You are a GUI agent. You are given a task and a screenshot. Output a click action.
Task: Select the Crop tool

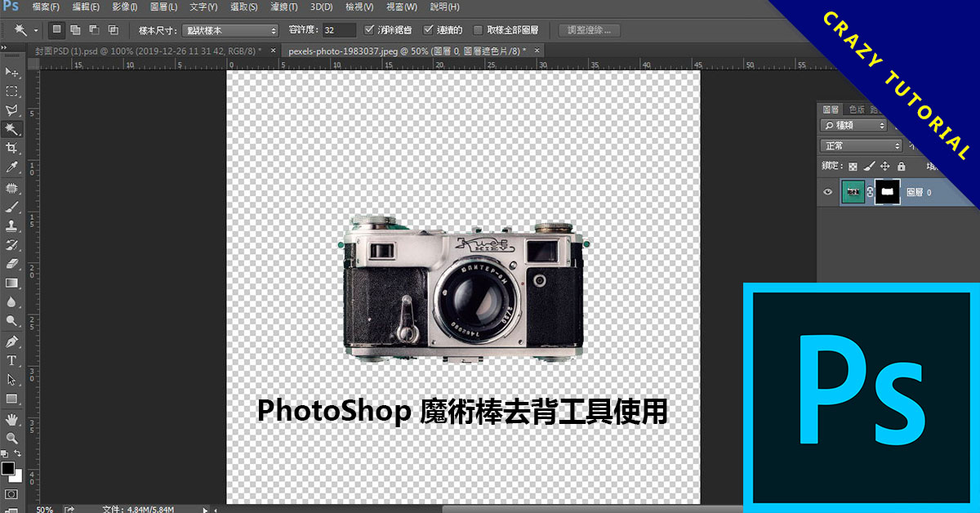[11, 148]
